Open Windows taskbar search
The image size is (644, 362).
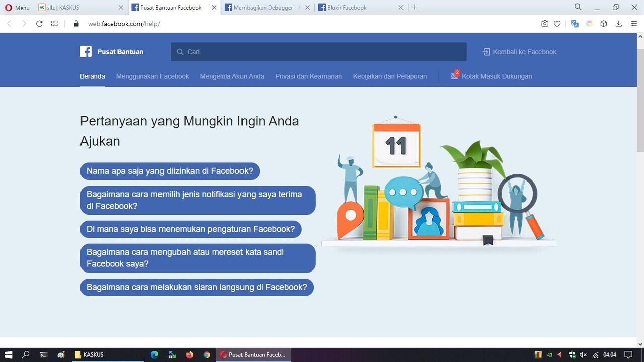click(26, 355)
